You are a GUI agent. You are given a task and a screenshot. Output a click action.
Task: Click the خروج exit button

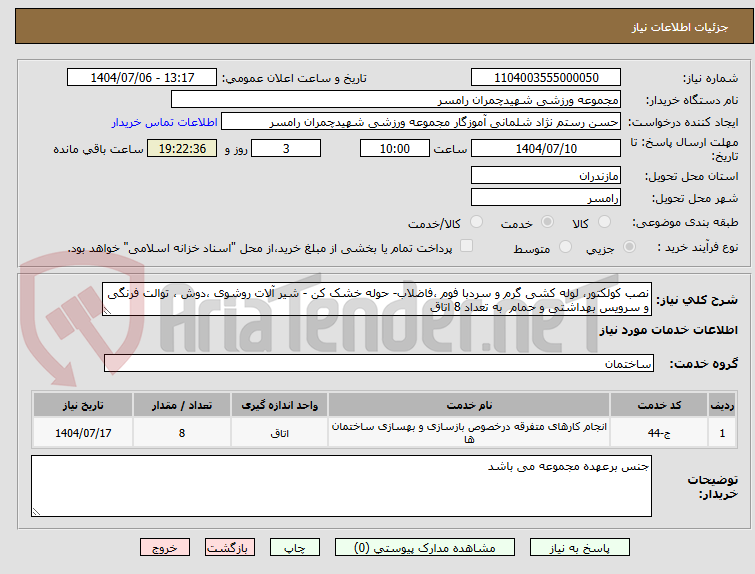click(x=165, y=548)
